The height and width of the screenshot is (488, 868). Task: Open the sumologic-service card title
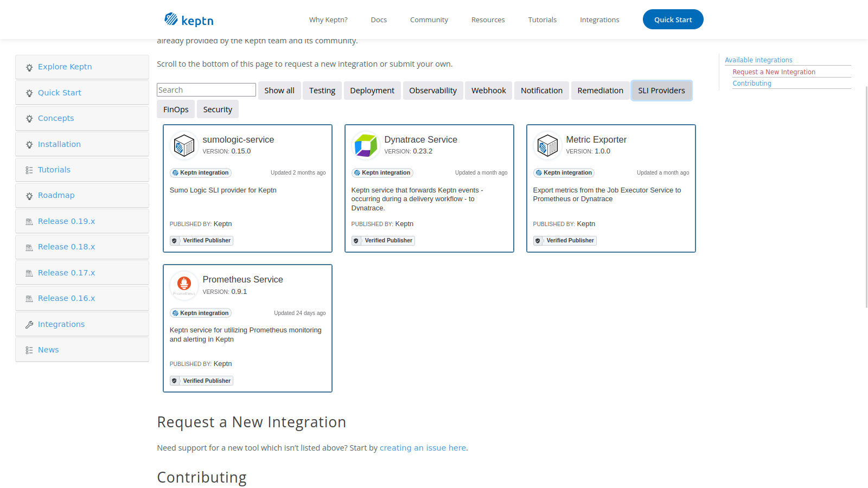(238, 140)
